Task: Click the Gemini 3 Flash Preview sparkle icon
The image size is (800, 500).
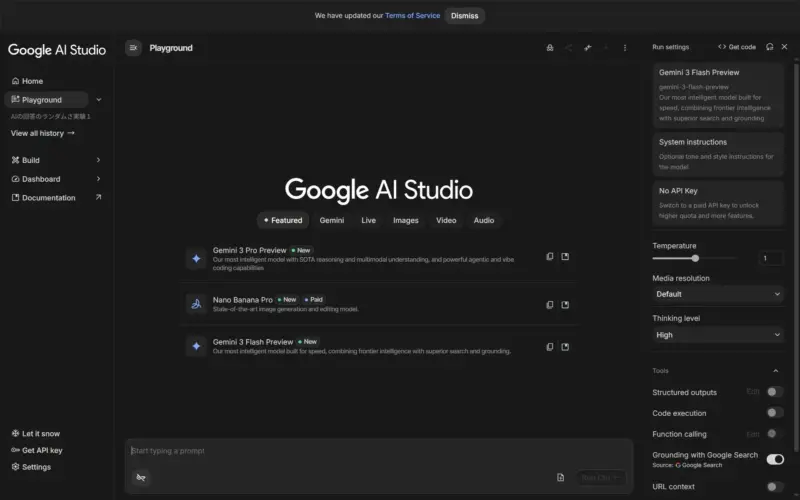Action: click(x=196, y=346)
